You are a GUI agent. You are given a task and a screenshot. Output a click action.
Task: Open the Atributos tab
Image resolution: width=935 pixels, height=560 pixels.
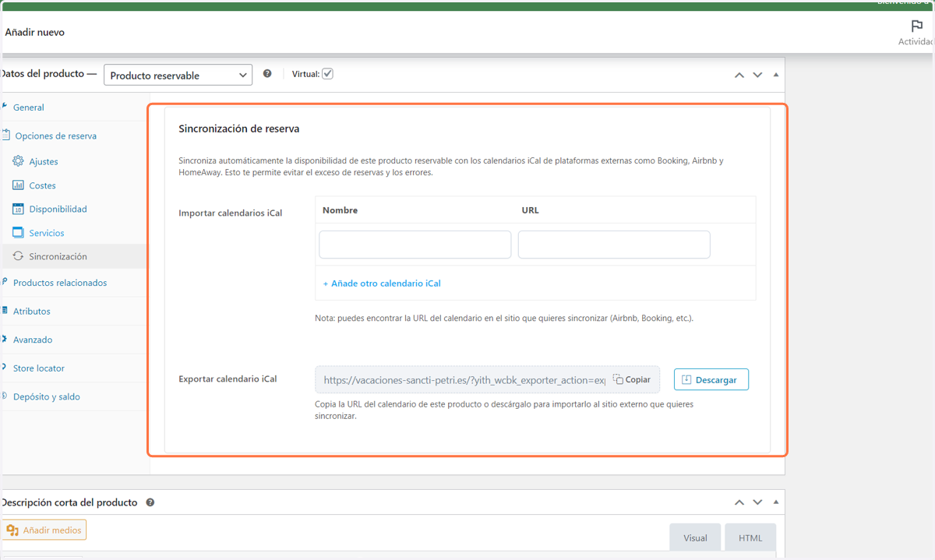point(32,311)
